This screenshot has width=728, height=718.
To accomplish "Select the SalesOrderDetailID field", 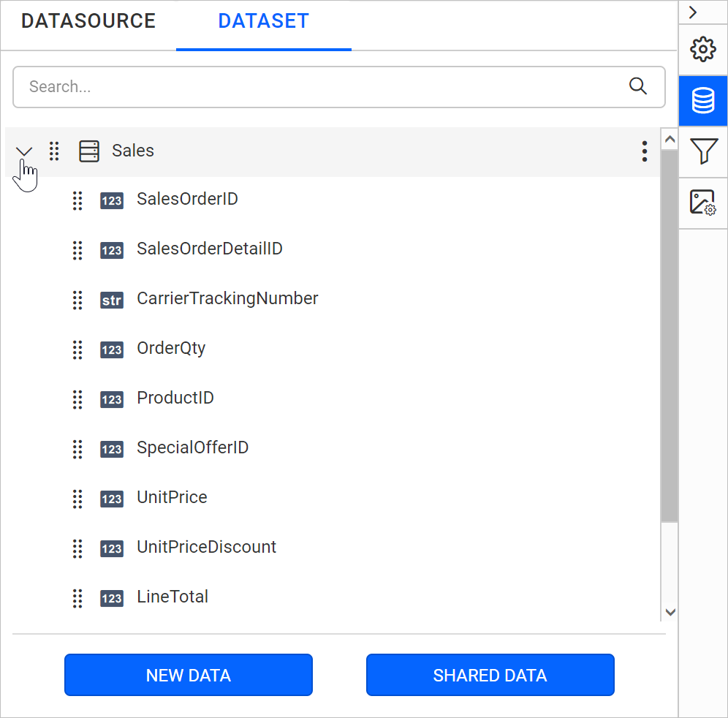I will (x=209, y=249).
